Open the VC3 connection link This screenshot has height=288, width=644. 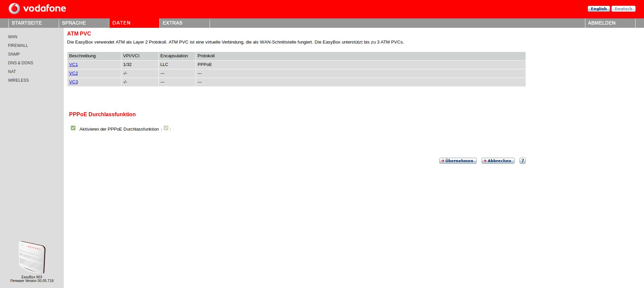pos(73,82)
